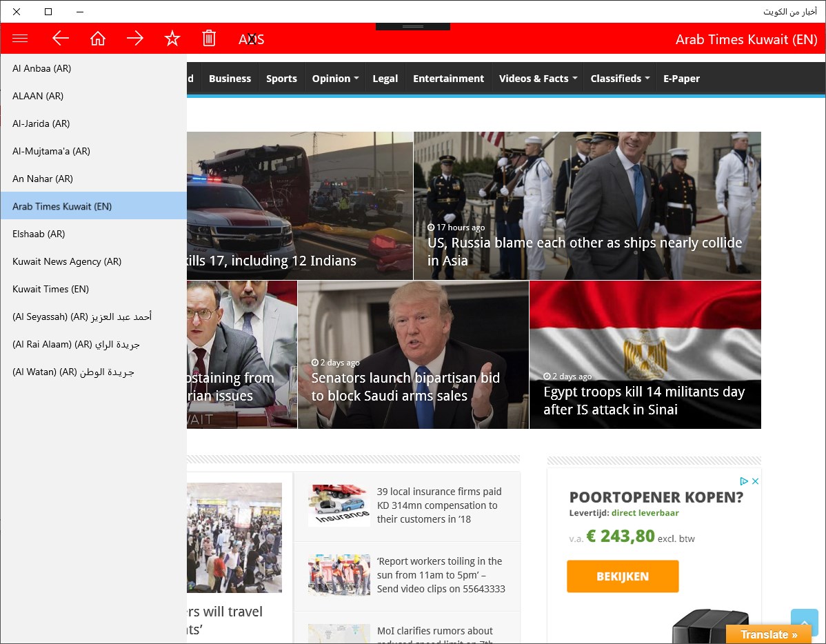Viewport: 826px width, 644px height.
Task: Minimize the app window
Action: coord(80,12)
